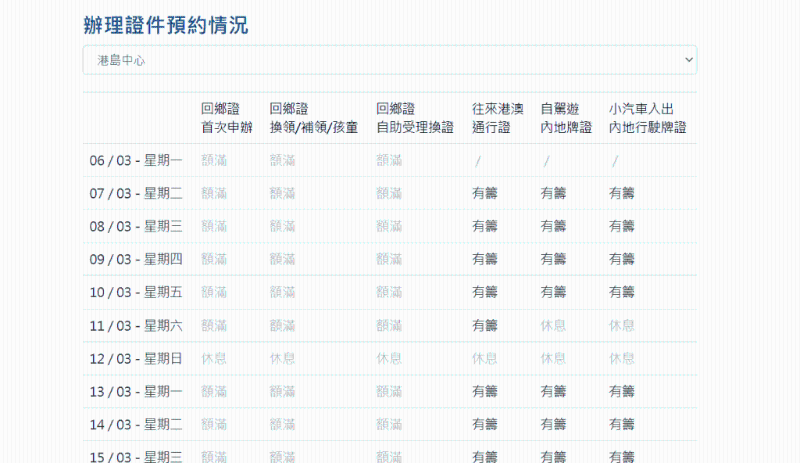Click the 06/03 星期一 date row label
800x463 pixels.
136,160
